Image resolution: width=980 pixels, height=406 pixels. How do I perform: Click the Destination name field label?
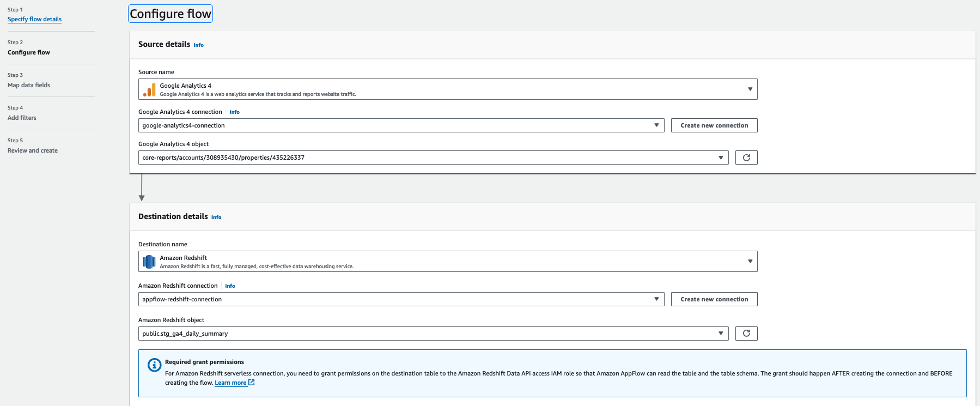click(163, 244)
